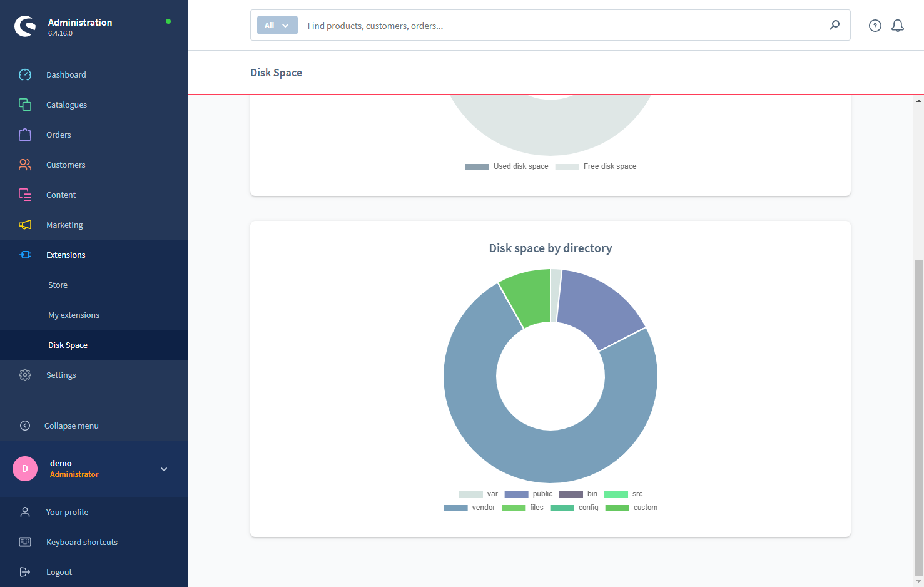924x587 pixels.
Task: Toggle the files legend entry
Action: pos(522,508)
